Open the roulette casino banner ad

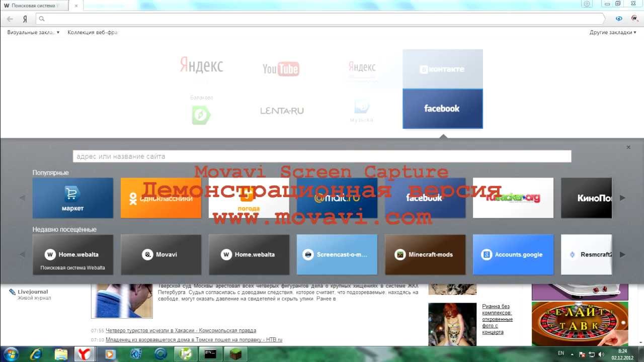click(580, 323)
